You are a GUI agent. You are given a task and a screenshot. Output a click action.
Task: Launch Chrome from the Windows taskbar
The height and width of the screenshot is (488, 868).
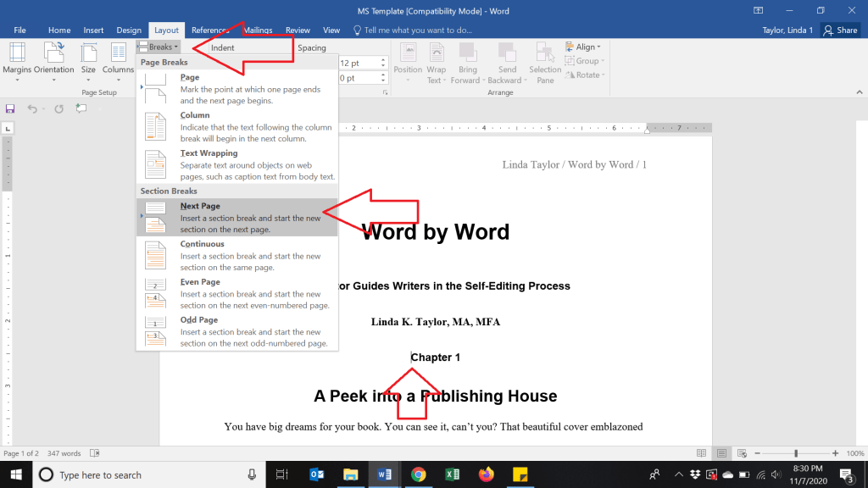[418, 474]
